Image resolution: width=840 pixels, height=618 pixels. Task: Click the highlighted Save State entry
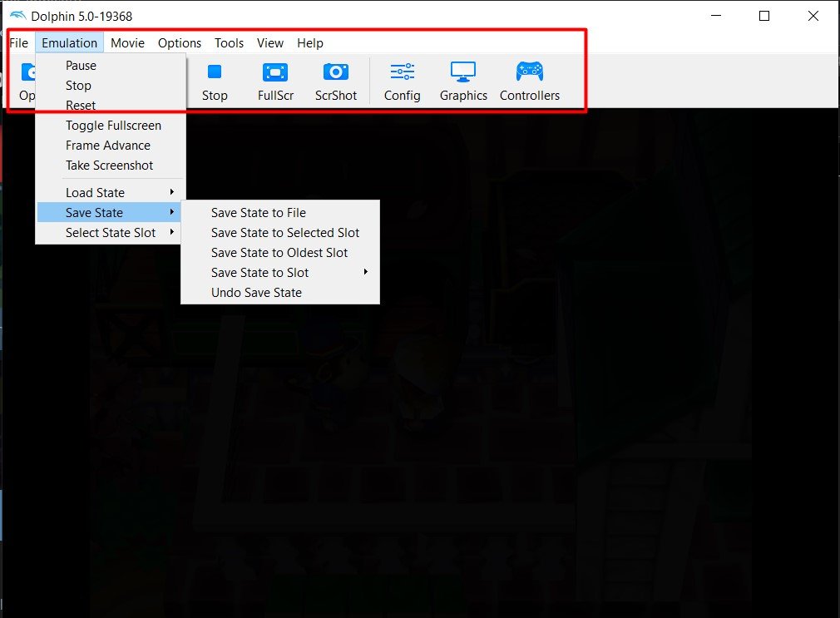[x=111, y=213]
